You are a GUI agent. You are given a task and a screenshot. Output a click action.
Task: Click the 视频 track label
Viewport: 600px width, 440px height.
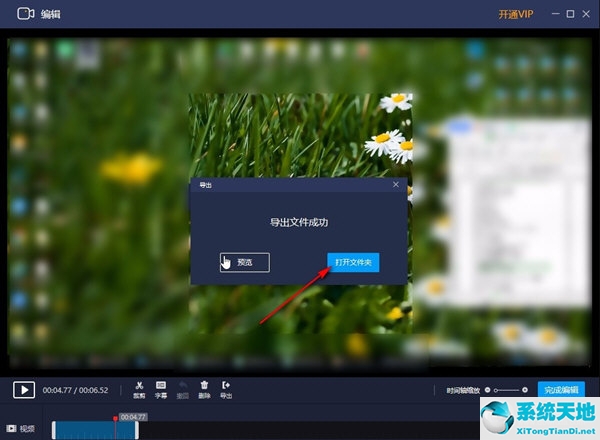point(27,429)
